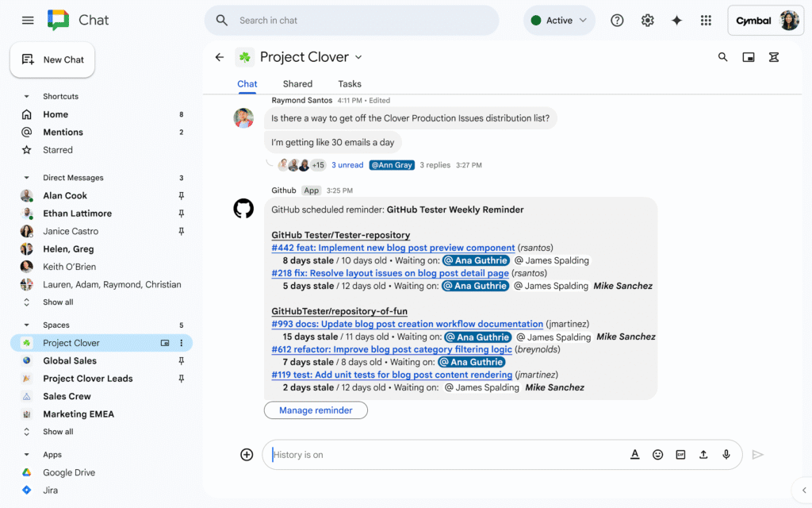The width and height of the screenshot is (812, 508).
Task: Switch to the Tasks tab
Action: 350,84
